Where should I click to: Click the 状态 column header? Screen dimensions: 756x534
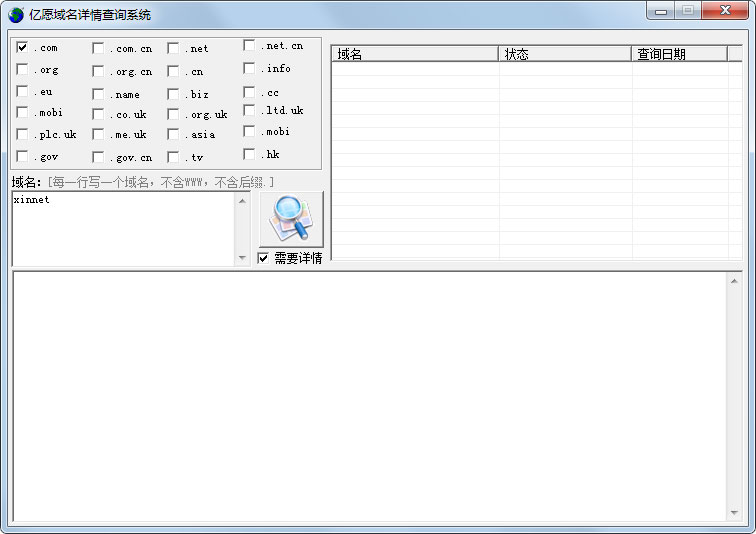pos(564,54)
